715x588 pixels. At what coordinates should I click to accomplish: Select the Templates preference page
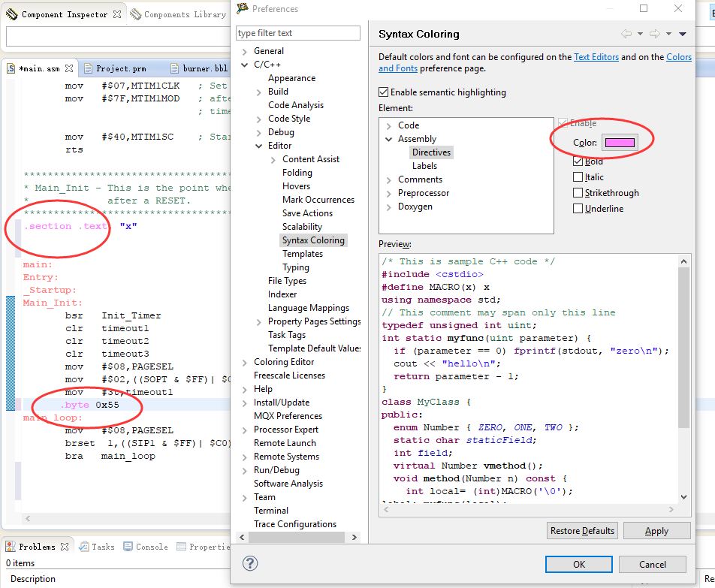pyautogui.click(x=303, y=254)
